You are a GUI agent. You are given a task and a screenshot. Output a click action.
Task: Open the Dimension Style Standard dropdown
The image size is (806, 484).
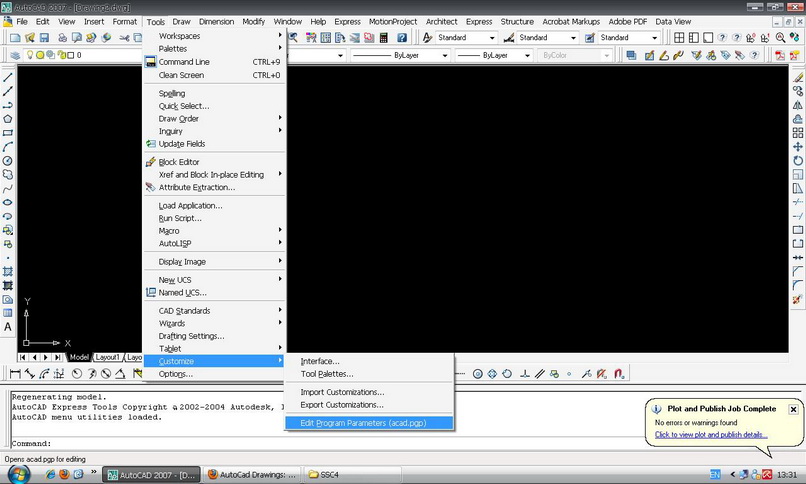(x=547, y=38)
